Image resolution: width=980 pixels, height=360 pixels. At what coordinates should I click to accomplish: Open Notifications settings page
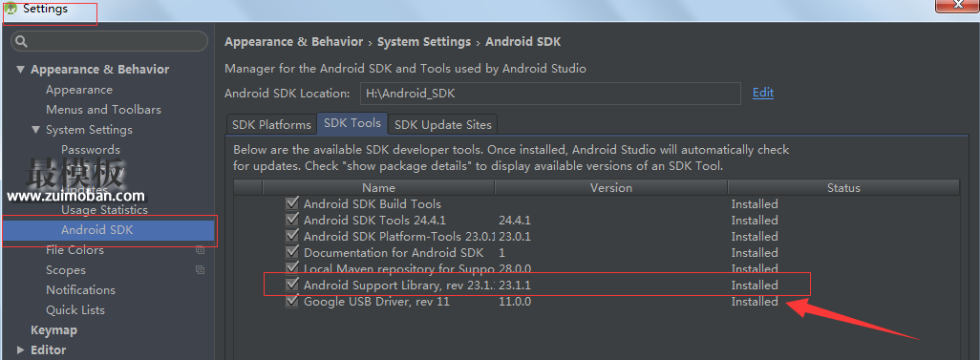pos(80,290)
